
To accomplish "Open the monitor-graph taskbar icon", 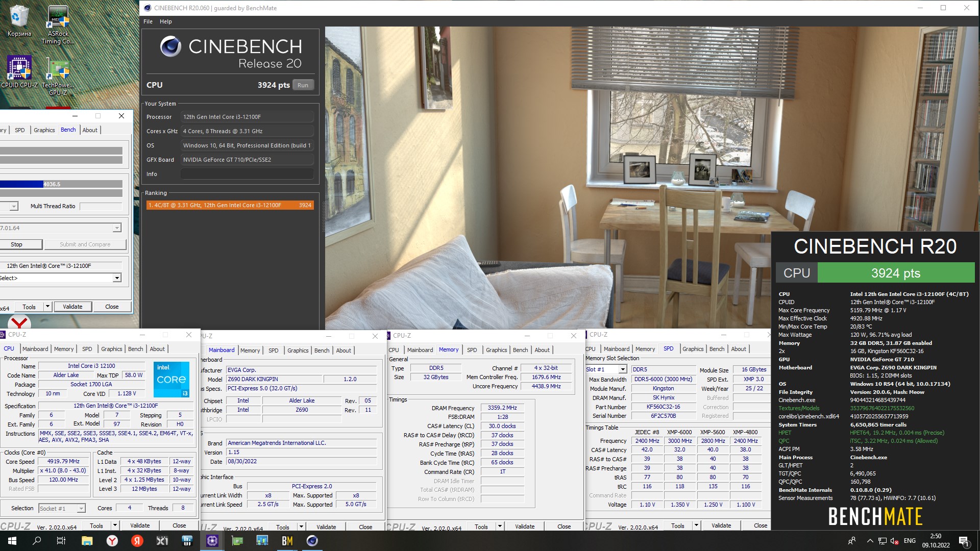I will pyautogui.click(x=262, y=541).
